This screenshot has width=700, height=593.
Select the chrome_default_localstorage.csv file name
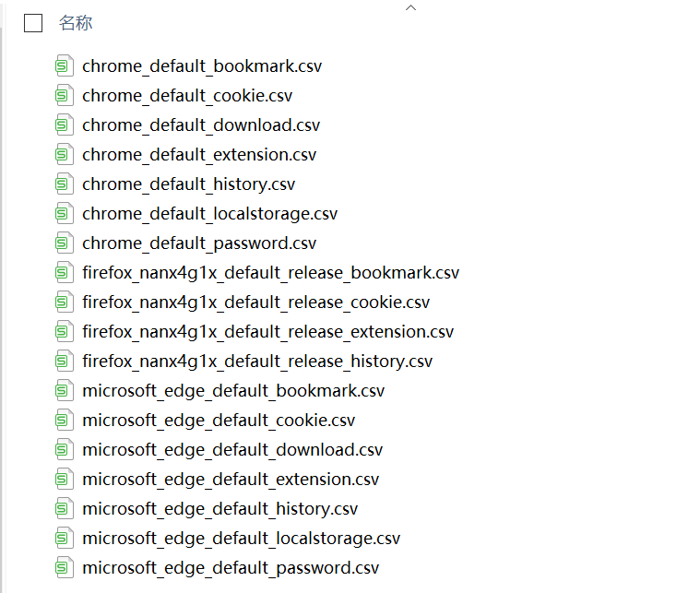[209, 214]
